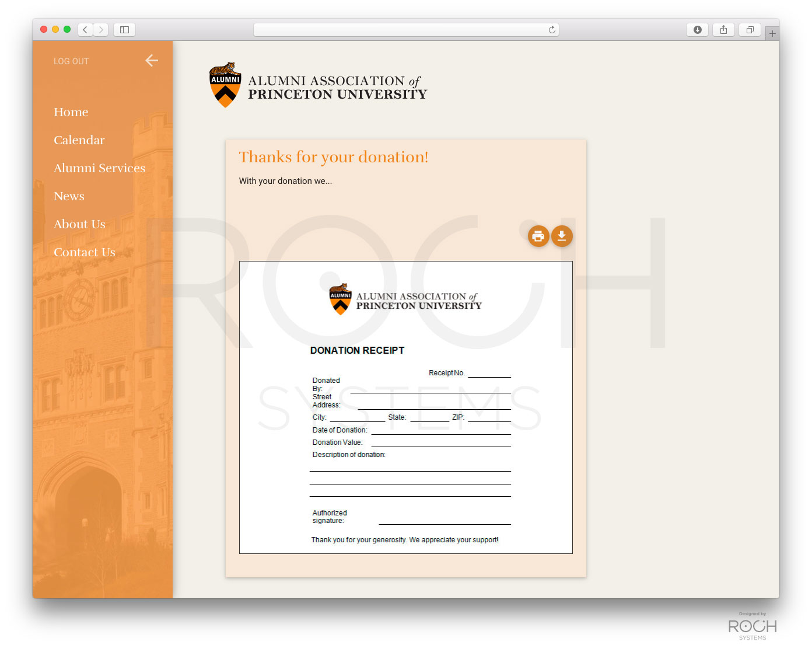Click the 'ZIP:' label on receipt
This screenshot has width=812, height=645.
pos(459,417)
